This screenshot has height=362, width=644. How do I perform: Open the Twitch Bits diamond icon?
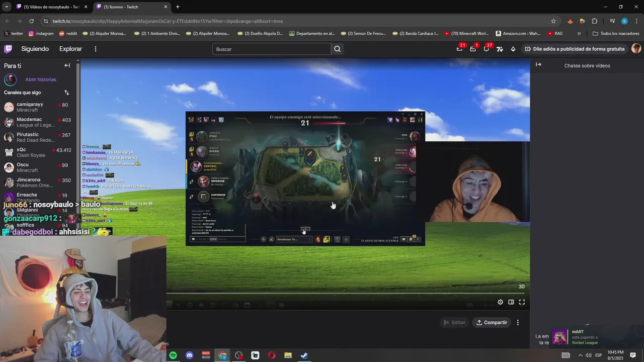[513, 49]
